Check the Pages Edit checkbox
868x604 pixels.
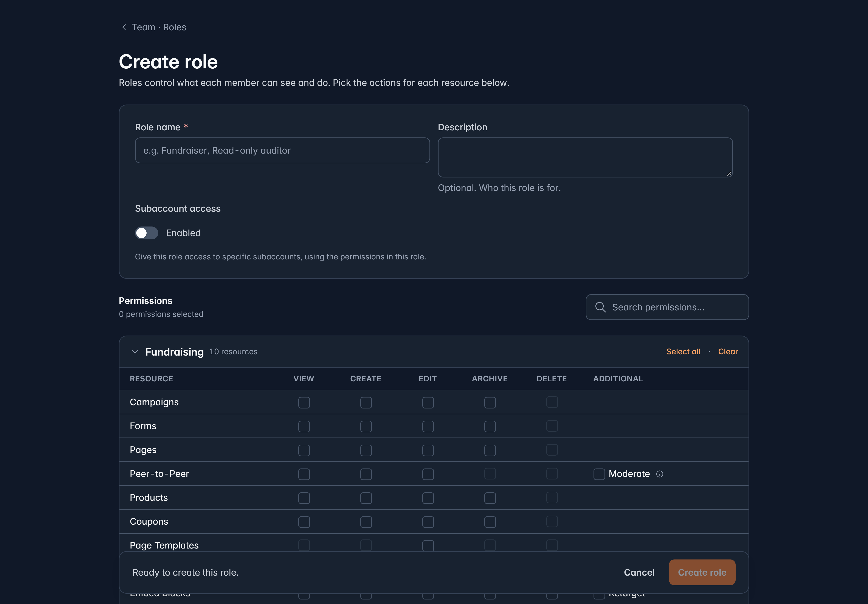point(428,450)
